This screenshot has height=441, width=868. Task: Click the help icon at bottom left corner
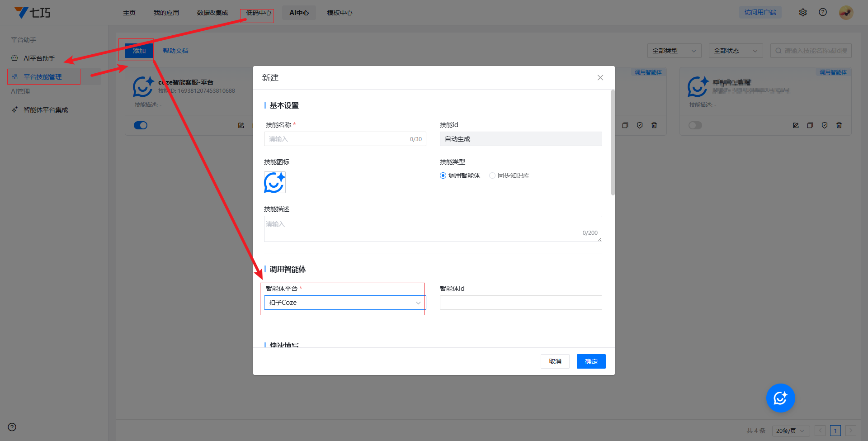tap(12, 427)
